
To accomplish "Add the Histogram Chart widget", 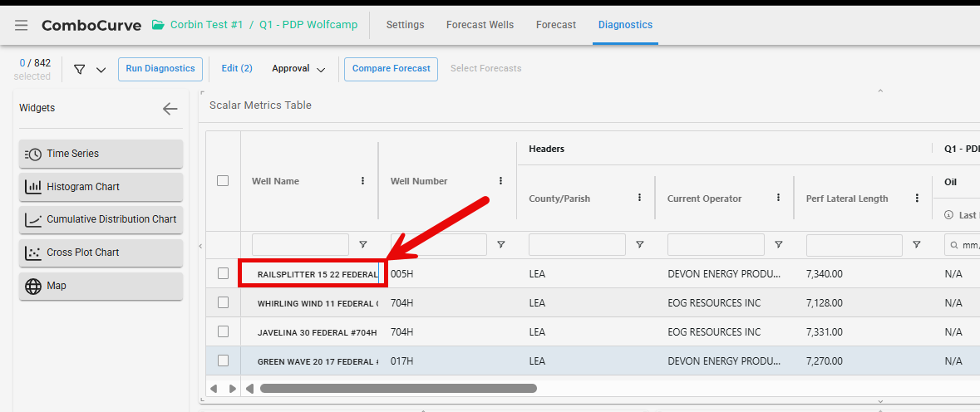I will tap(101, 187).
